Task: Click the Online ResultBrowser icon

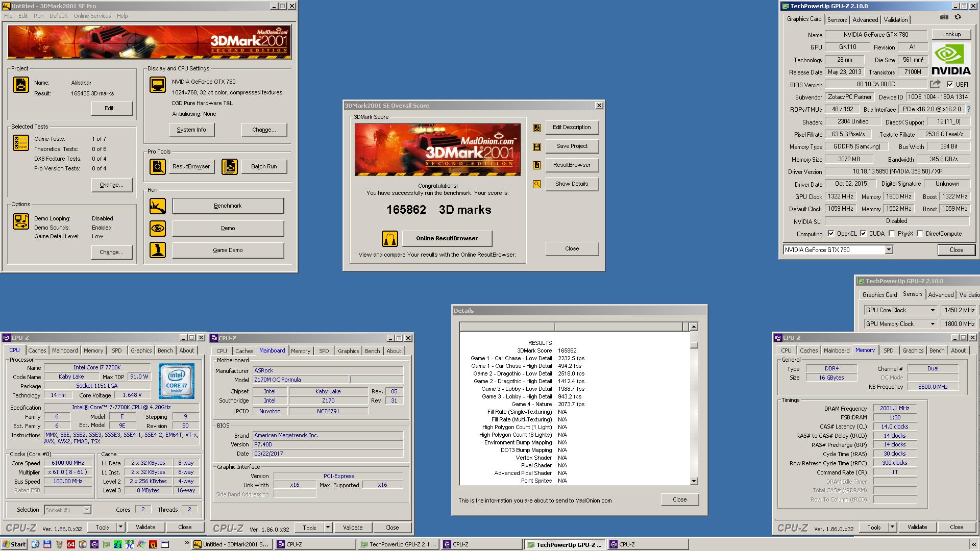Action: [x=390, y=239]
